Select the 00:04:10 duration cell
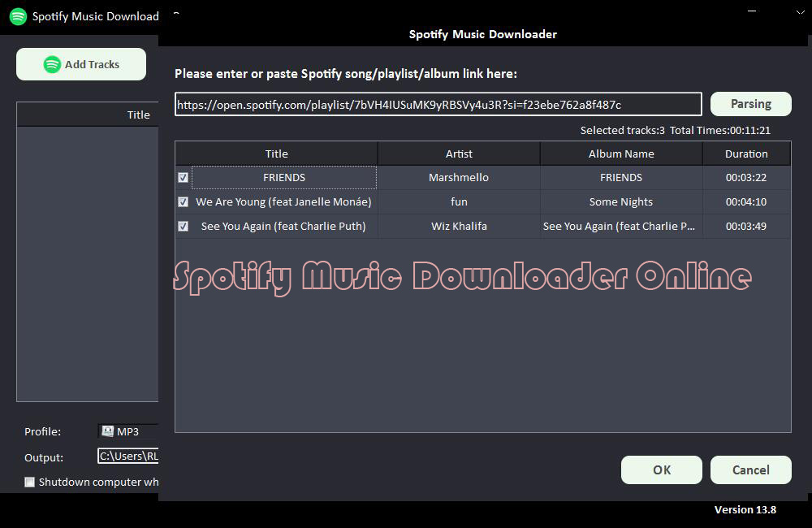The height and width of the screenshot is (528, 812). 746,201
